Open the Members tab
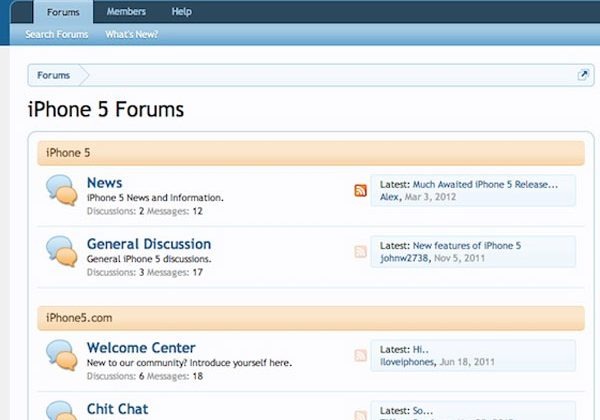 coord(126,12)
